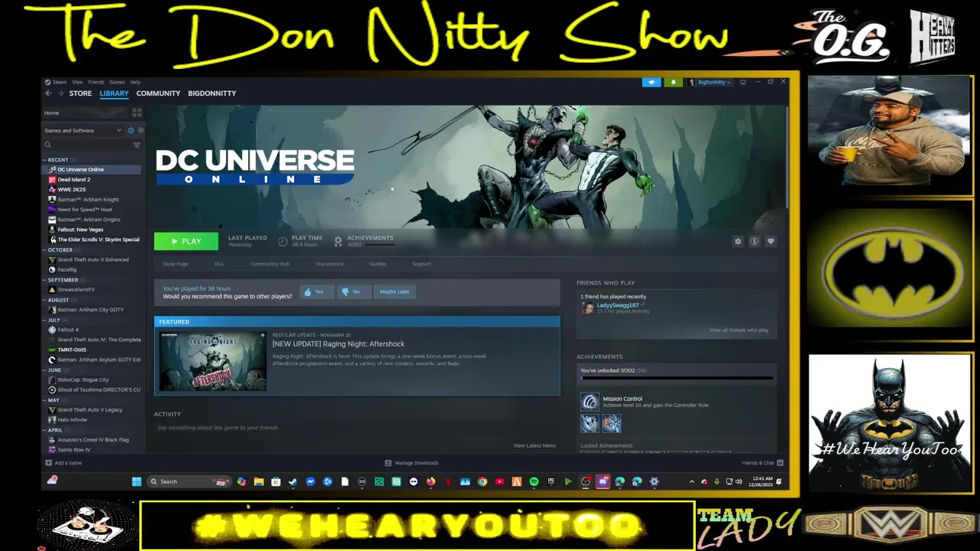Image resolution: width=980 pixels, height=551 pixels.
Task: Select Dead Island 2 in library
Action: (74, 179)
